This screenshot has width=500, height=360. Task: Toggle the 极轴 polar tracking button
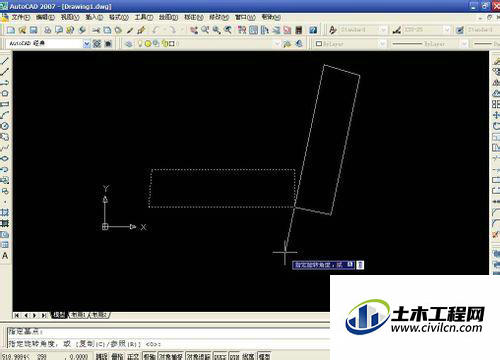click(x=149, y=356)
